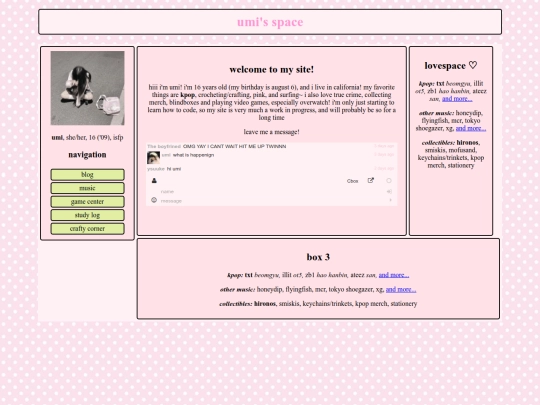Click the "hi umi" chat message
Viewport: 540px width, 405px height.
pos(174,169)
